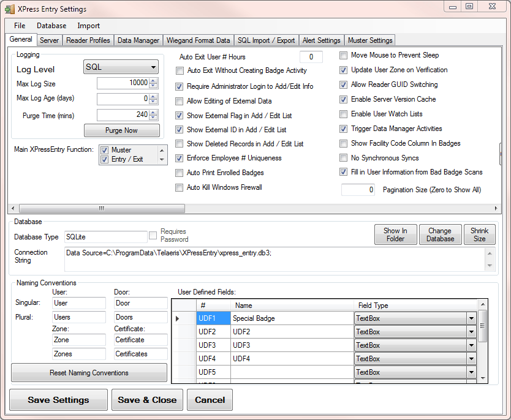Enable Move Mouse to Prevent Sleep

coord(344,55)
